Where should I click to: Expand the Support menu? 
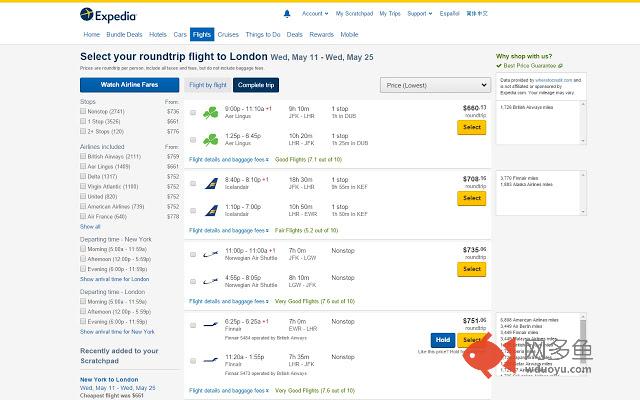pyautogui.click(x=418, y=14)
